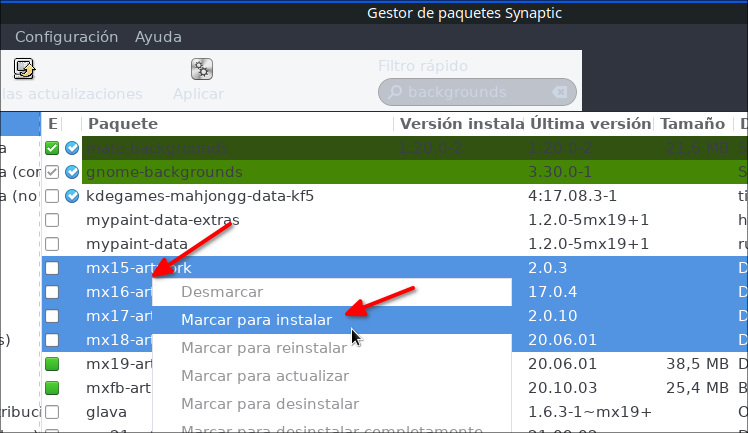Select the mate-backgrounds package name
Viewport: 748px width, 433px height.
pos(157,148)
